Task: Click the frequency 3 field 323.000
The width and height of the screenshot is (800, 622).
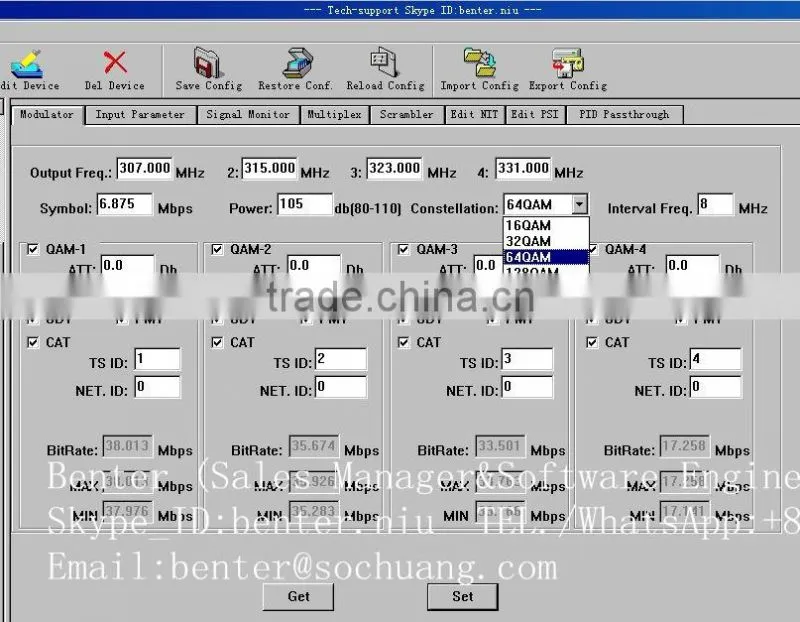Action: [x=394, y=168]
